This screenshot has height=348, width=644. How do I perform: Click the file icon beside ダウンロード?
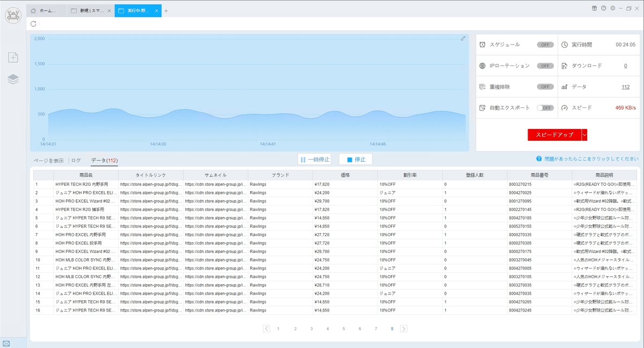(565, 66)
